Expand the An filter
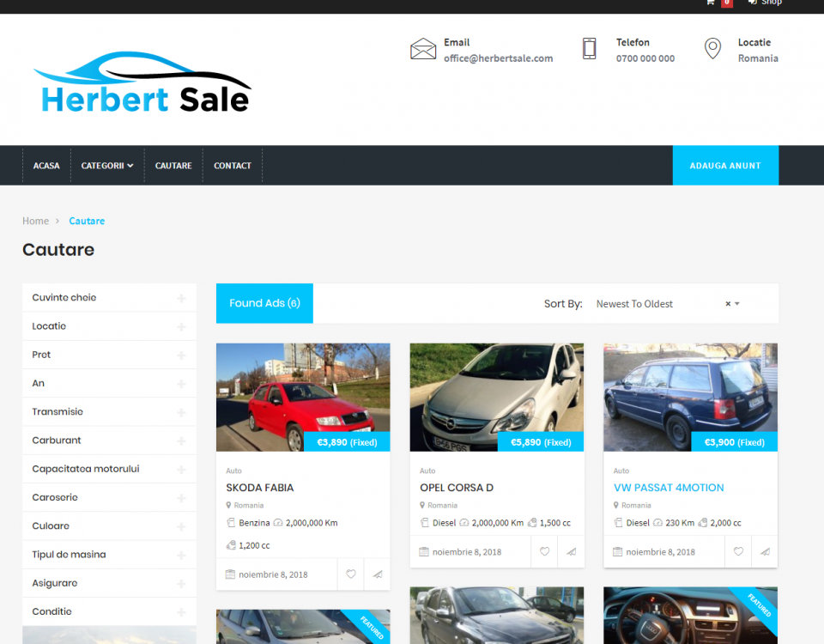 109,383
